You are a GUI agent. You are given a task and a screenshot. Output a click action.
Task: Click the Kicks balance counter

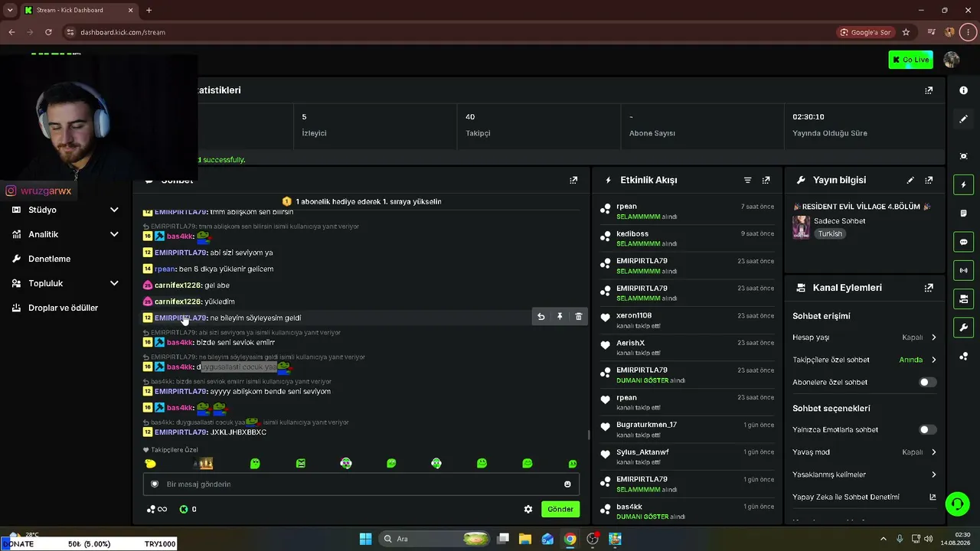coord(188,509)
